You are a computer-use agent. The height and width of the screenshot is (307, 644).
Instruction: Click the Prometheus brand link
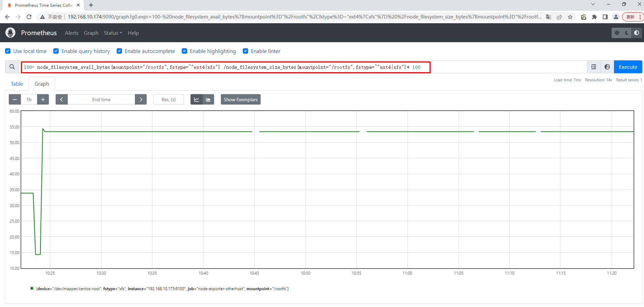[x=39, y=33]
